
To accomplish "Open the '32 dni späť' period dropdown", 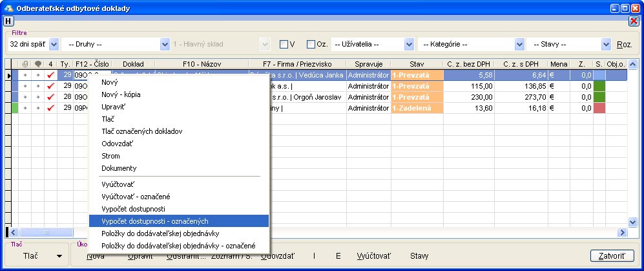I will [x=54, y=44].
